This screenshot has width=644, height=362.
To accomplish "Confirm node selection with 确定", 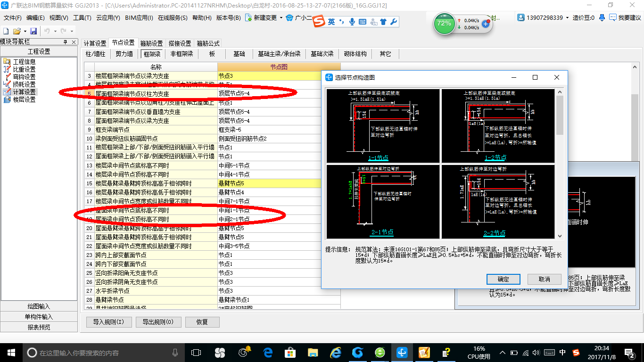I will pyautogui.click(x=503, y=279).
